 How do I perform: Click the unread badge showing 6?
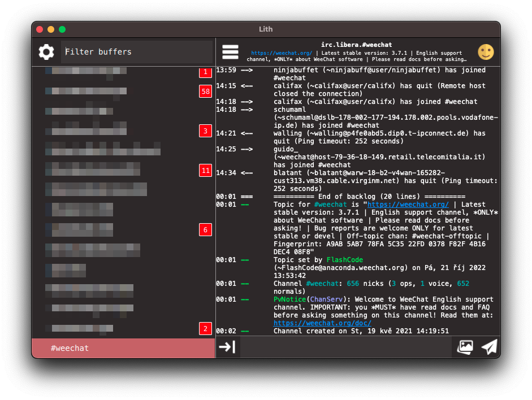coord(205,229)
